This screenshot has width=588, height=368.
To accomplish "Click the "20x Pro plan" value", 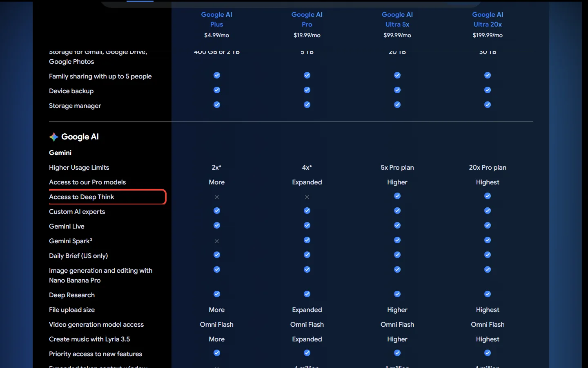I will pos(488,168).
